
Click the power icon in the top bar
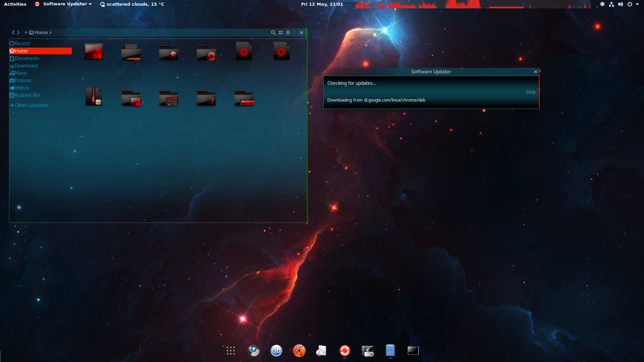tap(630, 4)
